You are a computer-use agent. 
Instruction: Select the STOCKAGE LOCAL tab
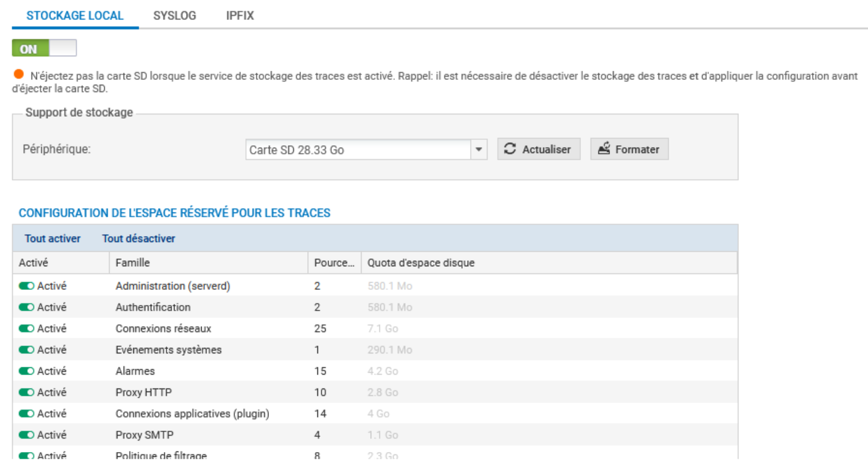75,16
